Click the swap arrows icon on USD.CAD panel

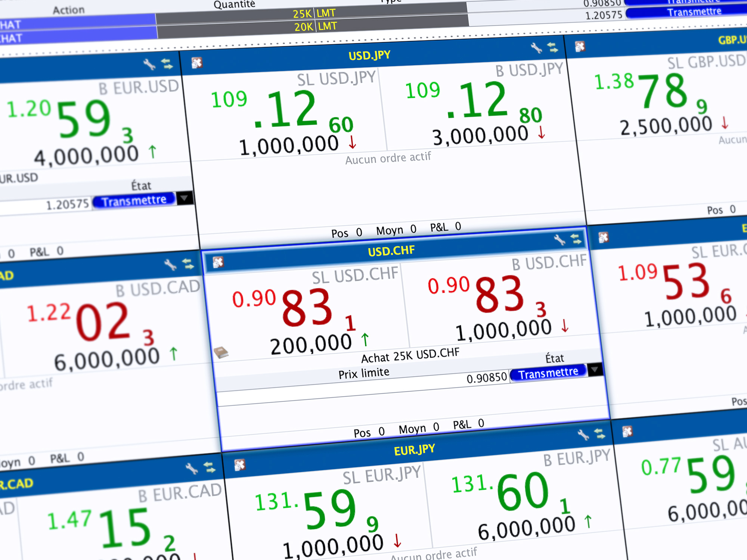point(188,264)
